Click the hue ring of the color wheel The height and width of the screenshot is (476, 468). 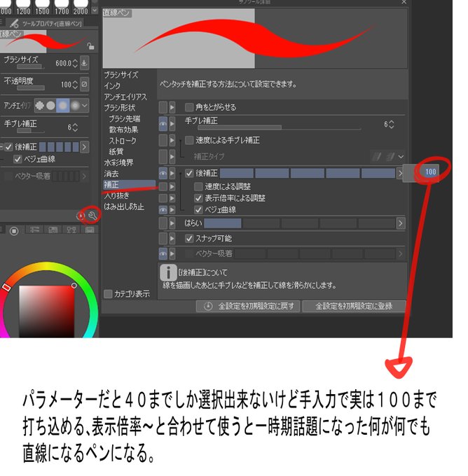tap(47, 266)
